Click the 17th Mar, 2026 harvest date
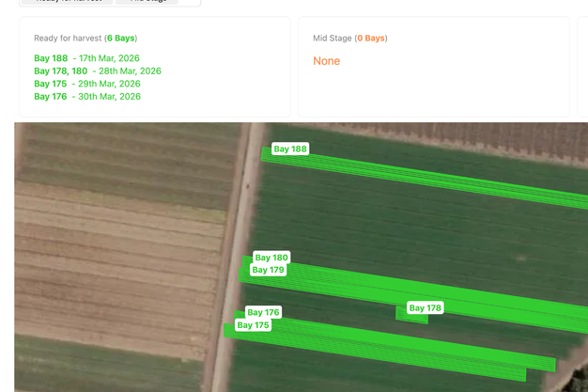 (x=109, y=58)
